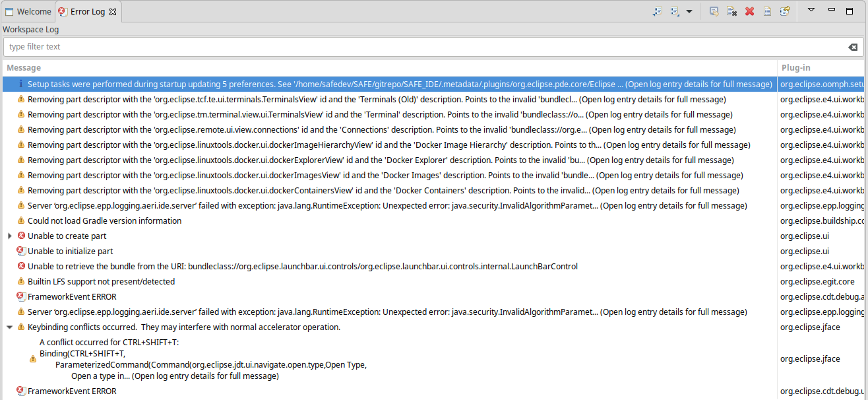The image size is (868, 400).
Task: Click the Restore Log icon
Action: [x=785, y=11]
